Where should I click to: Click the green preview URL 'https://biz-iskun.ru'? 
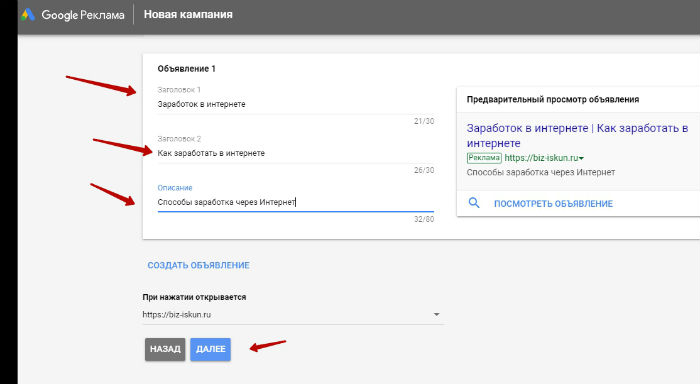tap(541, 158)
